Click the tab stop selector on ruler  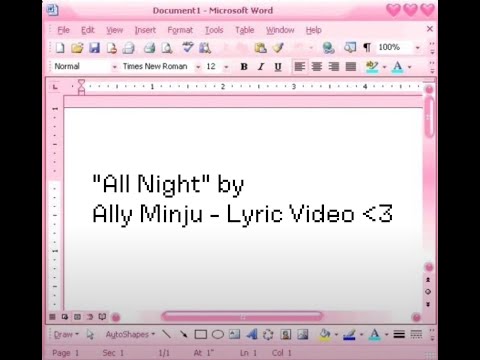tap(55, 87)
